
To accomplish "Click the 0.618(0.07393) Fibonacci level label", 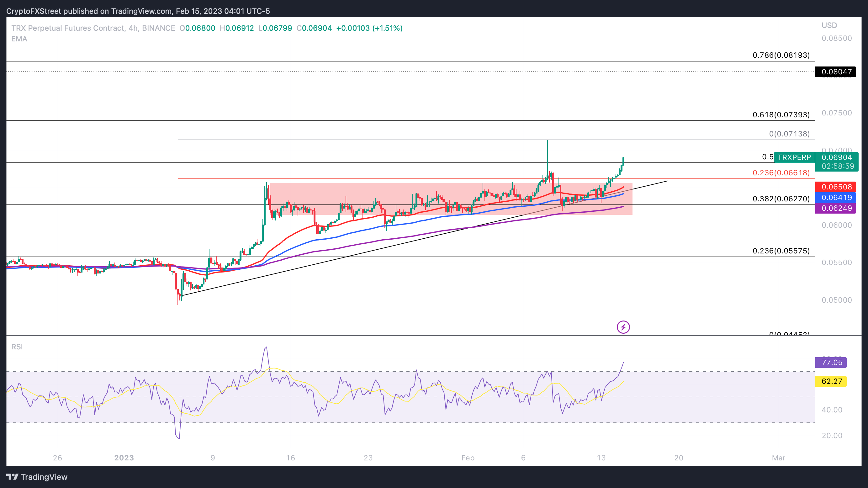I will (x=781, y=114).
